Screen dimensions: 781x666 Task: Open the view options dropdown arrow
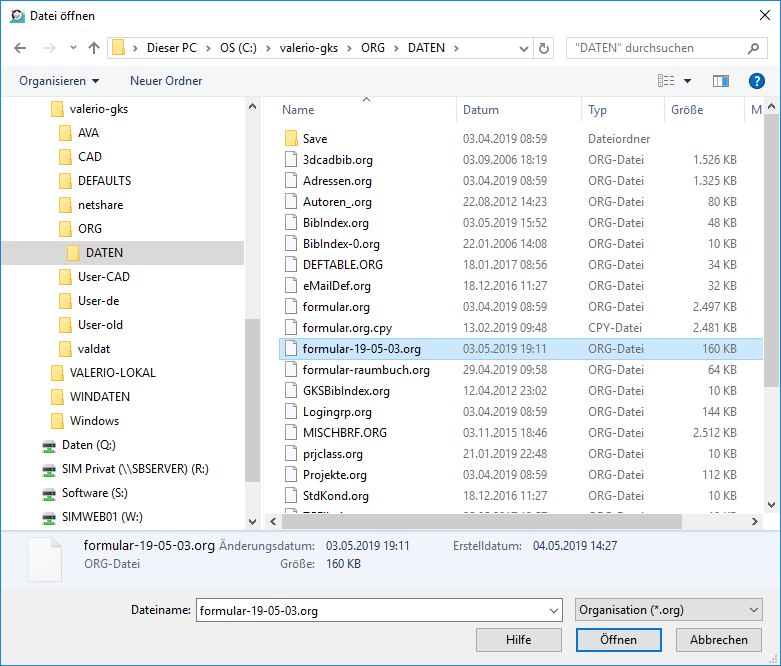click(688, 81)
